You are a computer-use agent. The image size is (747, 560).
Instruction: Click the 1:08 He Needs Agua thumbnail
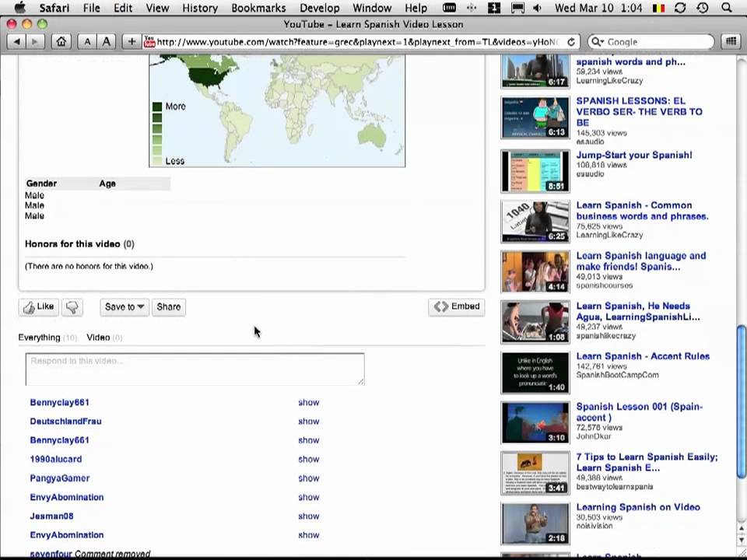535,322
